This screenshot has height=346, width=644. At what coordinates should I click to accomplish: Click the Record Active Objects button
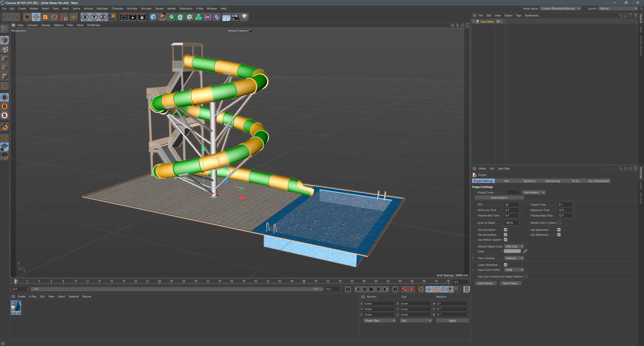(405, 289)
